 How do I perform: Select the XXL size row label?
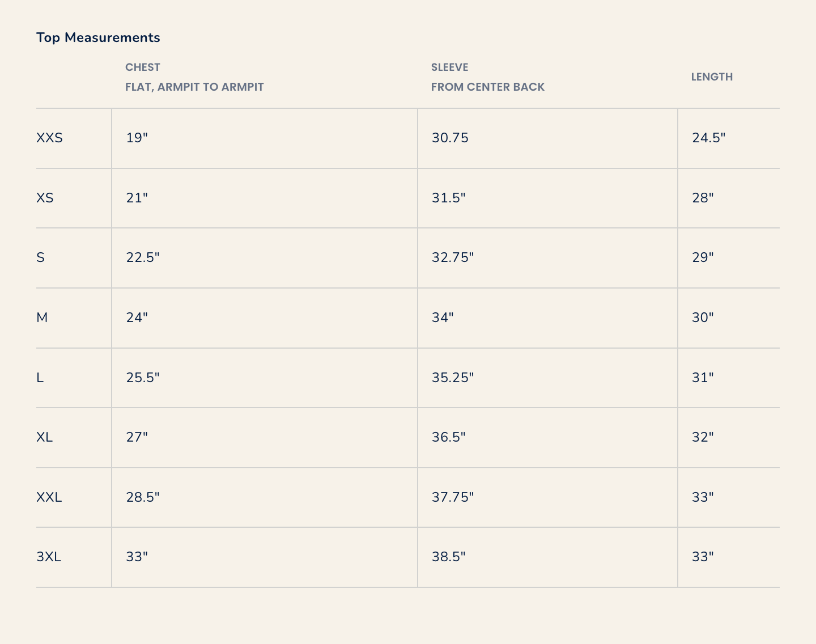click(49, 497)
